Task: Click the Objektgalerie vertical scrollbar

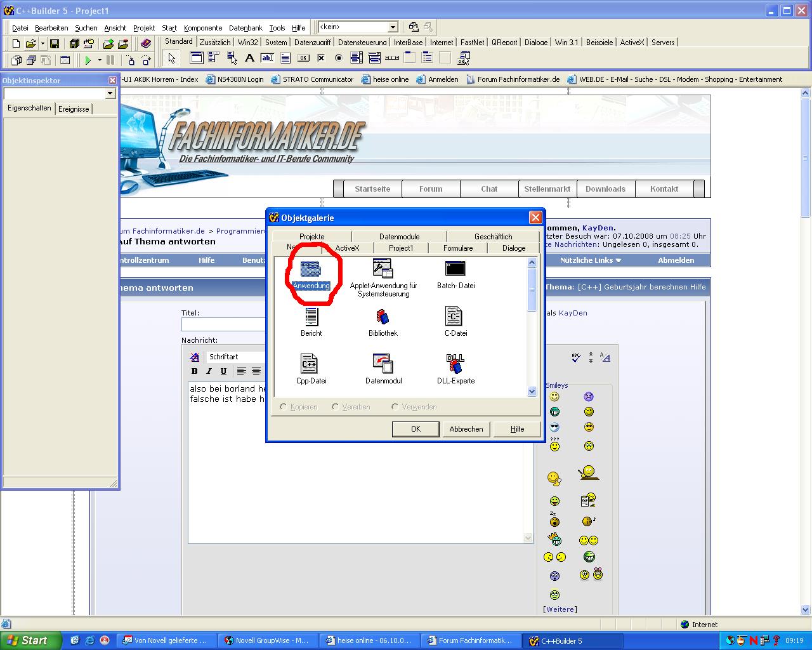Action: coord(532,327)
